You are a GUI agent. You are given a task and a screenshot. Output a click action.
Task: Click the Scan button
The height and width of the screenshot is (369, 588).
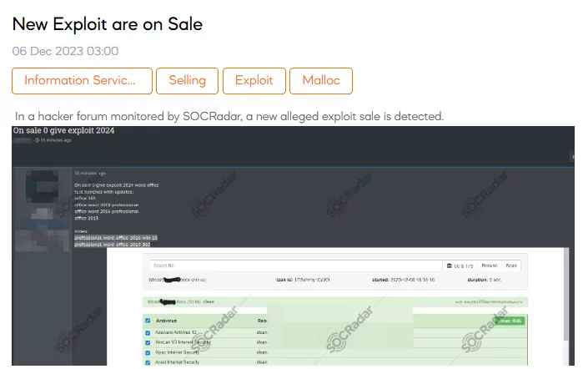click(x=511, y=265)
